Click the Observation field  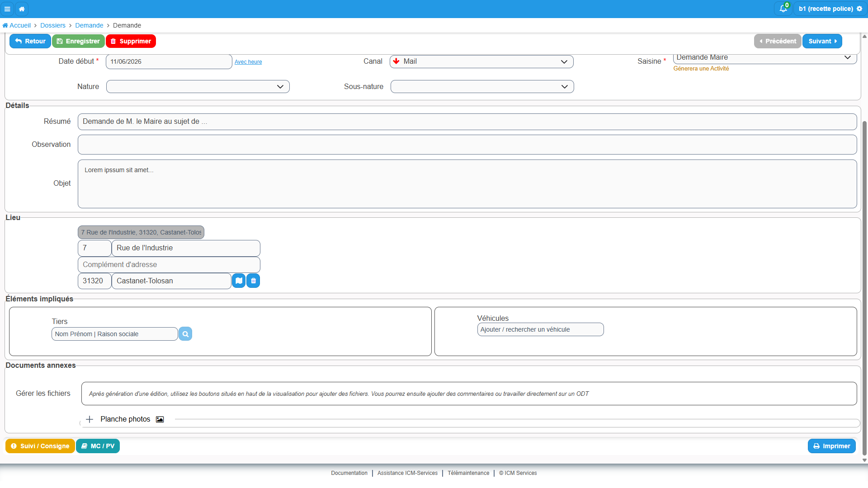point(467,145)
